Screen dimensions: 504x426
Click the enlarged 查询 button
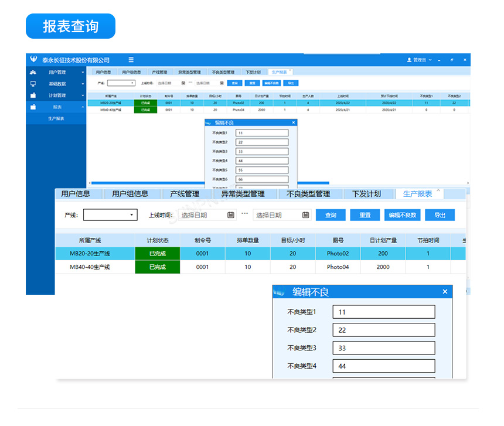click(331, 215)
